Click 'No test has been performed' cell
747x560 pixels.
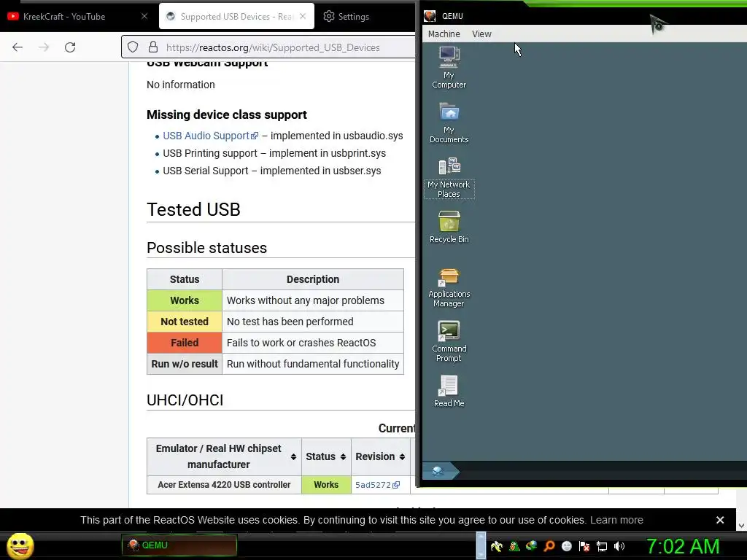pos(312,322)
